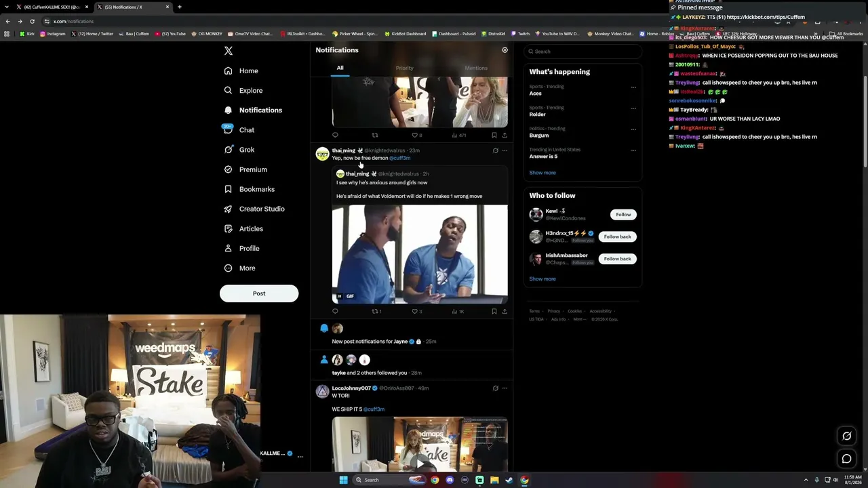Open thai_ming's profile avatar
Image resolution: width=868 pixels, height=488 pixels.
tap(323, 154)
